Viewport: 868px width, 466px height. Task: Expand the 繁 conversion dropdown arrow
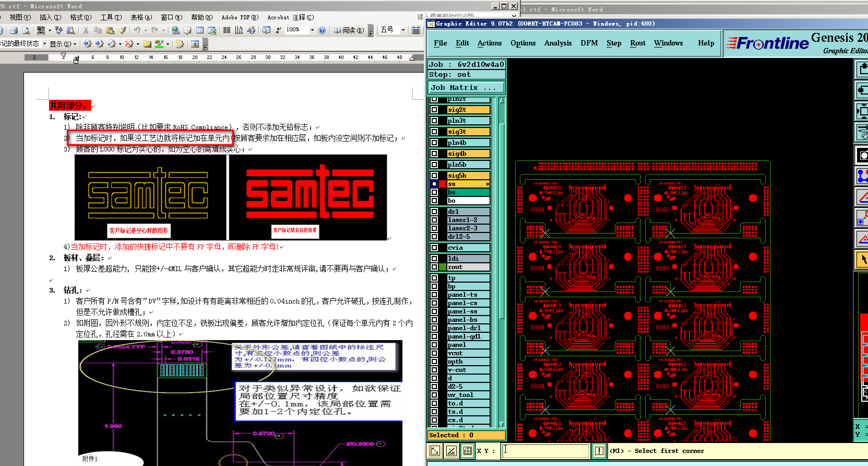click(x=50, y=30)
